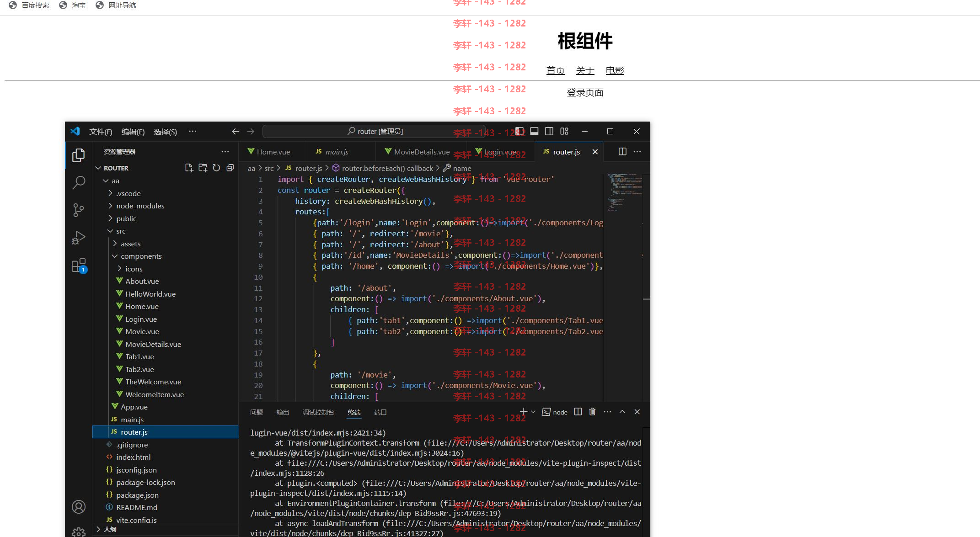Click the 关于 link in browser page
The image size is (980, 537).
pyautogui.click(x=585, y=70)
